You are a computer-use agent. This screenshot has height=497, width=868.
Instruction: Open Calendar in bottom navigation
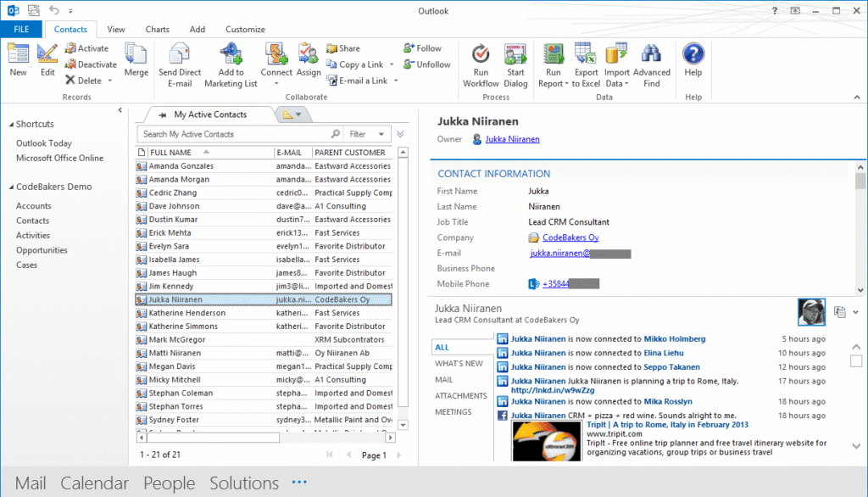pyautogui.click(x=95, y=483)
